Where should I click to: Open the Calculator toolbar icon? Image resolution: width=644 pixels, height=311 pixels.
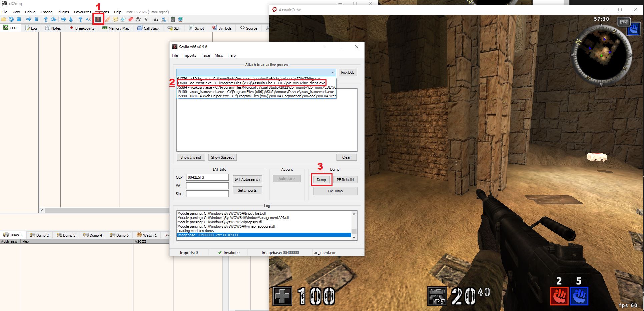point(173,19)
